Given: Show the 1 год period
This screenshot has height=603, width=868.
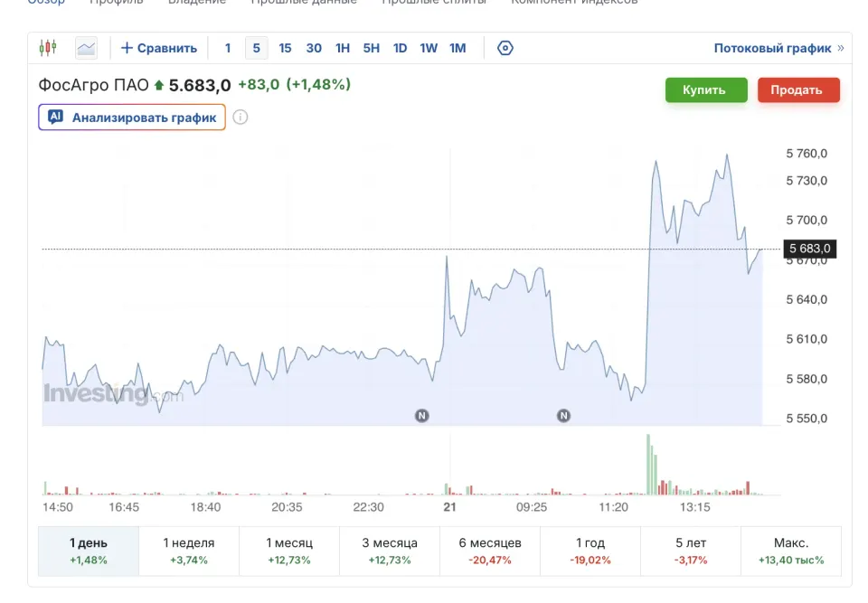Looking at the screenshot, I should click(590, 551).
